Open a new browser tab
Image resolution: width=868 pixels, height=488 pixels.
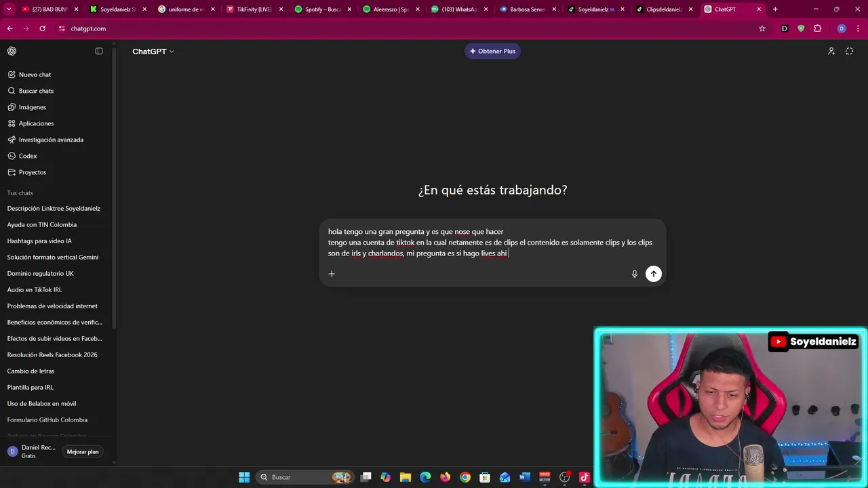pyautogui.click(x=775, y=9)
